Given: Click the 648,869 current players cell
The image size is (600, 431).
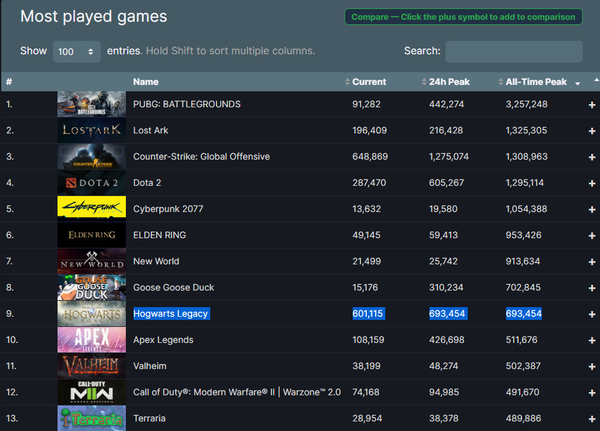Looking at the screenshot, I should click(x=370, y=157).
